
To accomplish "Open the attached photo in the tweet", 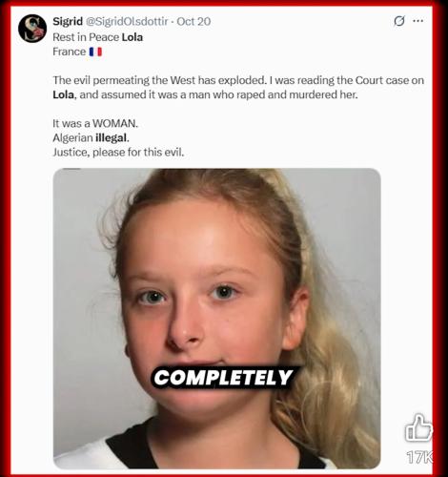I will coord(216,319).
